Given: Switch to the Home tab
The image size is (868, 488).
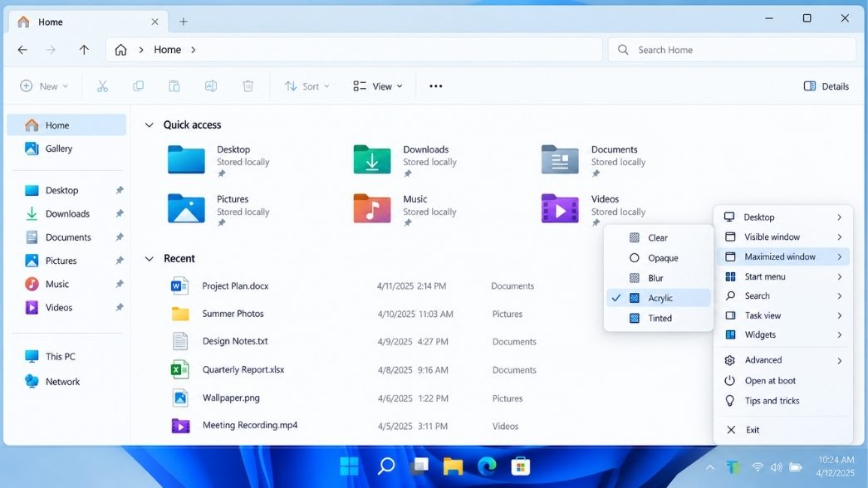Looking at the screenshot, I should click(x=89, y=22).
